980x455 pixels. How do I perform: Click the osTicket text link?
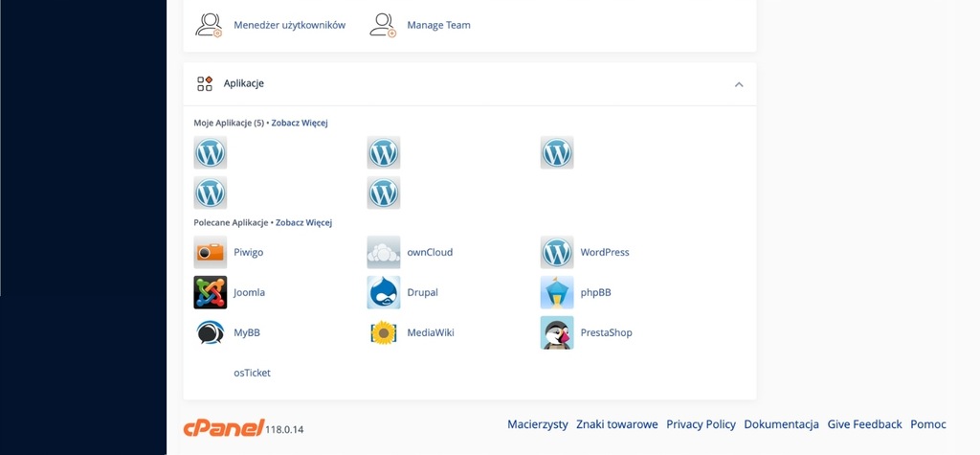[253, 373]
